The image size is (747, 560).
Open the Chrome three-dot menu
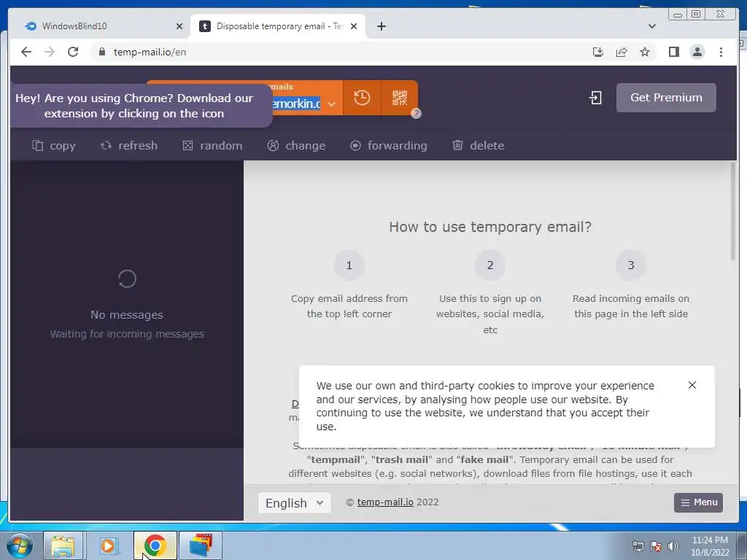[721, 52]
